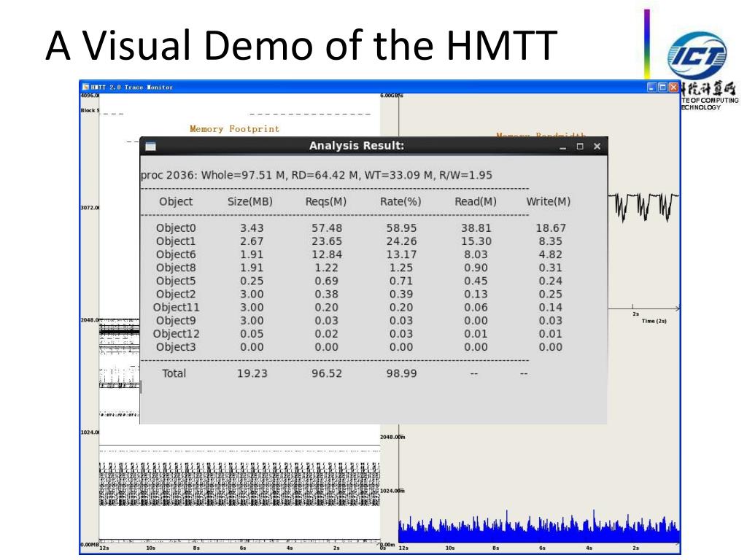Click Object0 read value 38.81
Viewport: 747px width, 560px height.
coord(476,228)
